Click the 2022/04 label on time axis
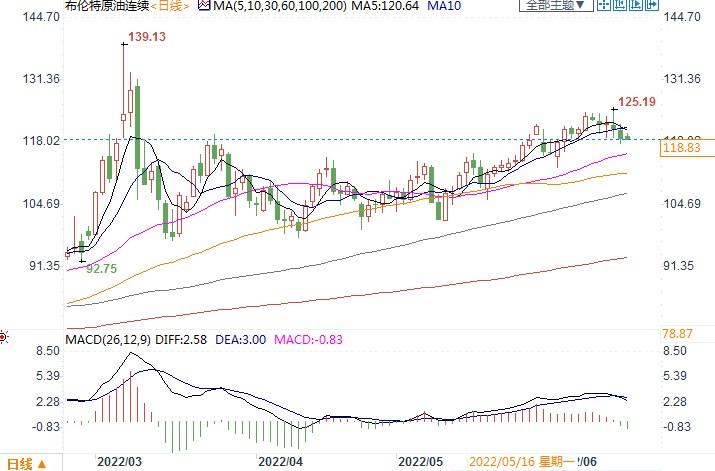Image resolution: width=715 pixels, height=471 pixels. click(x=280, y=463)
